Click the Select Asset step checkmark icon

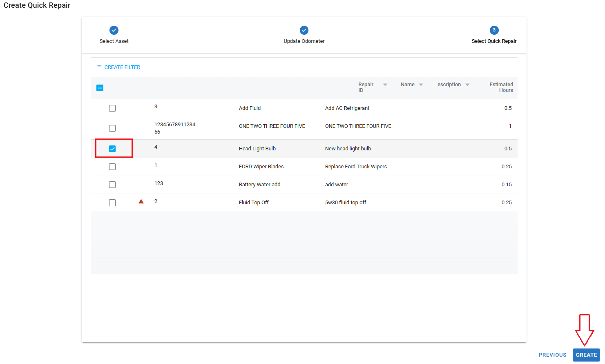pyautogui.click(x=114, y=30)
